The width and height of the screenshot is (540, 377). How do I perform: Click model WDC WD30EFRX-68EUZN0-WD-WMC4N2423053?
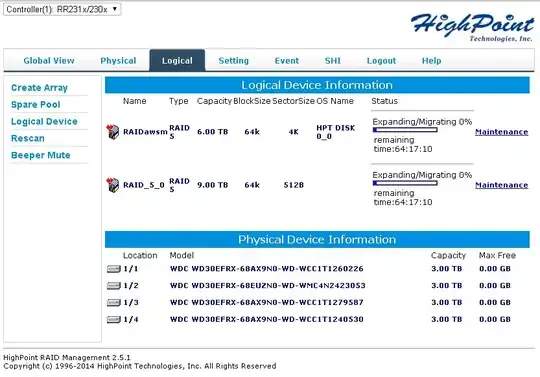(x=268, y=286)
